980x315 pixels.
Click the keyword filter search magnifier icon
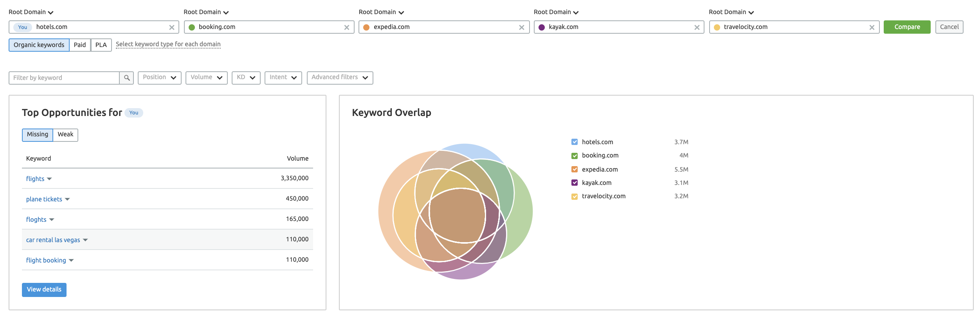click(127, 78)
